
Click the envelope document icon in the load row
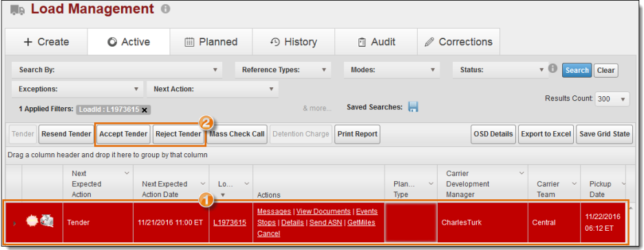(47, 221)
